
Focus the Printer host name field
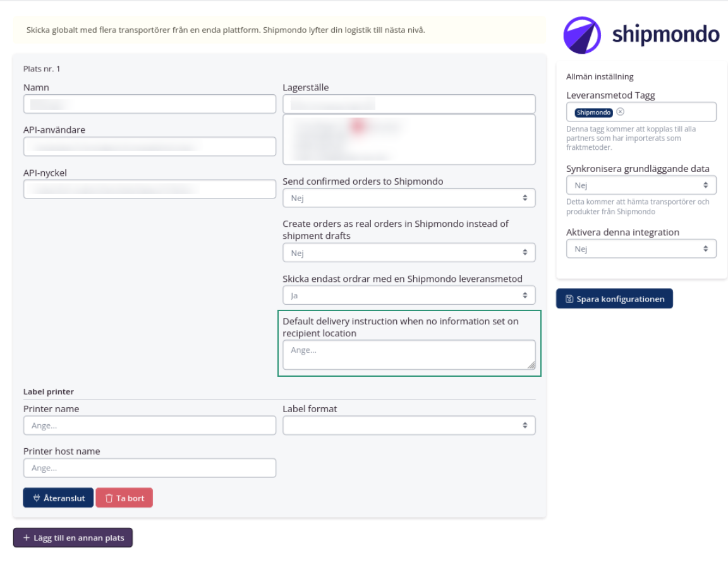(x=149, y=468)
